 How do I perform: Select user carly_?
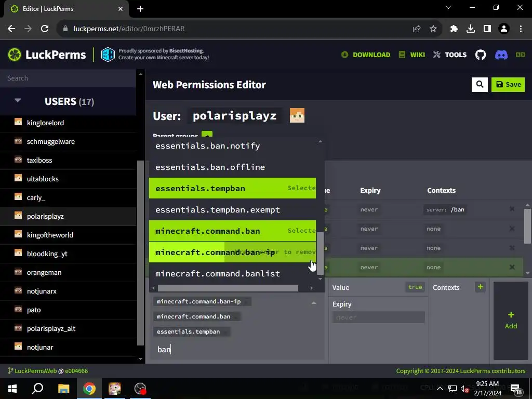click(68, 197)
